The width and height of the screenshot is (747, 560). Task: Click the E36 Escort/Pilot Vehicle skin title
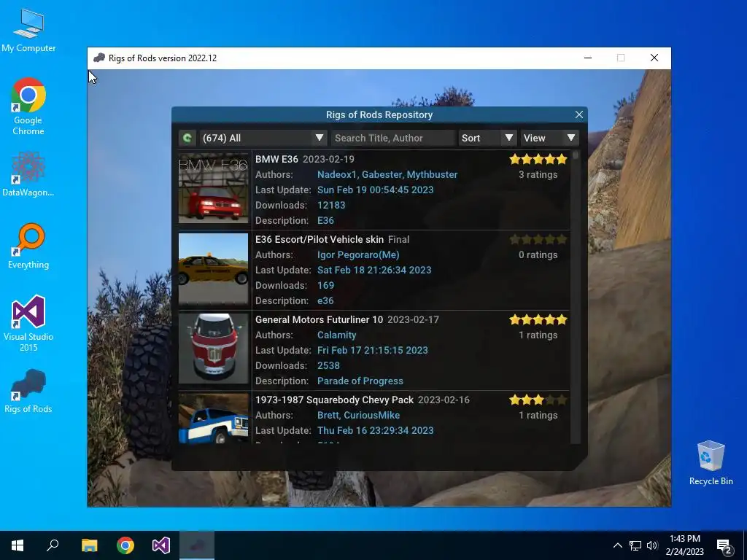coord(320,239)
